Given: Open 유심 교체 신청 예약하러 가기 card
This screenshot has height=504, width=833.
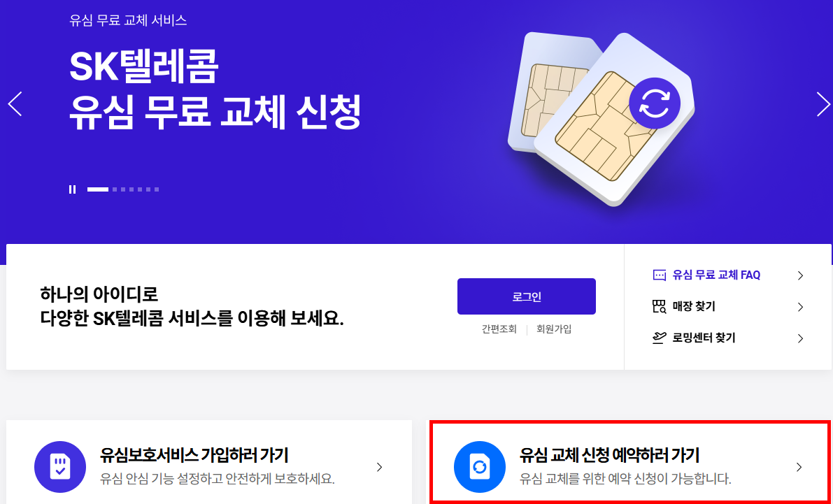Looking at the screenshot, I should (629, 462).
